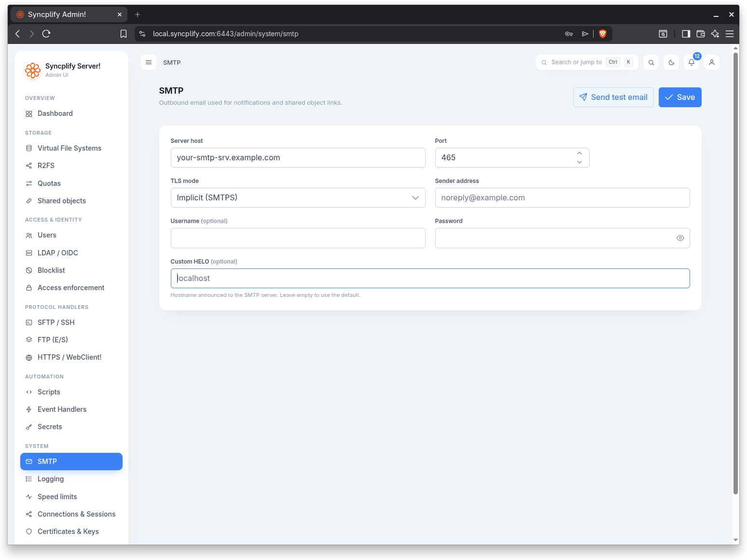The image size is (747, 560).
Task: Click the Sender address field
Action: point(562,198)
